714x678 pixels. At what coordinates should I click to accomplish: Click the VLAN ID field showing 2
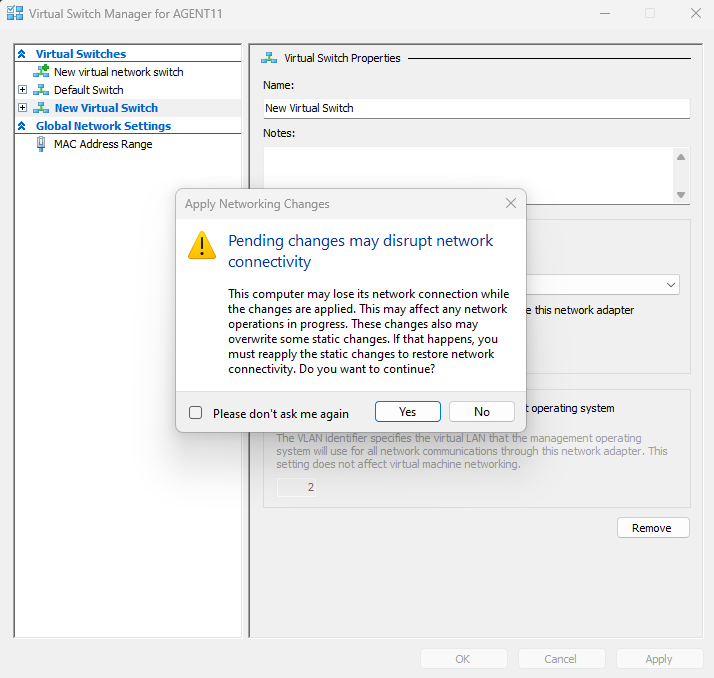pos(296,488)
